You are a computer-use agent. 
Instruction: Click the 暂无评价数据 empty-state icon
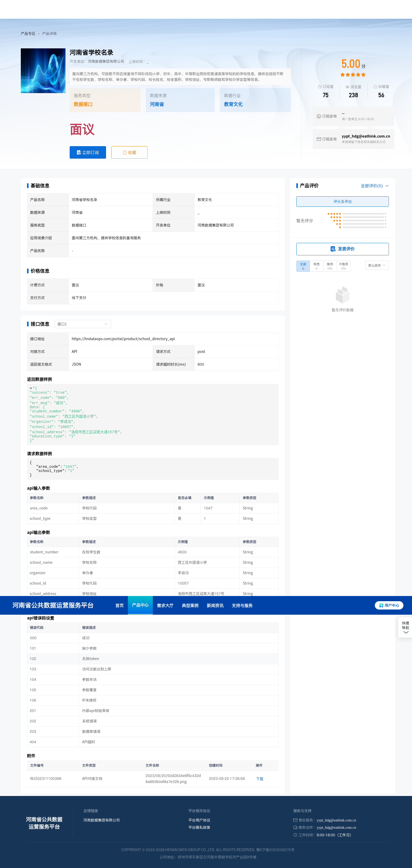(x=342, y=295)
